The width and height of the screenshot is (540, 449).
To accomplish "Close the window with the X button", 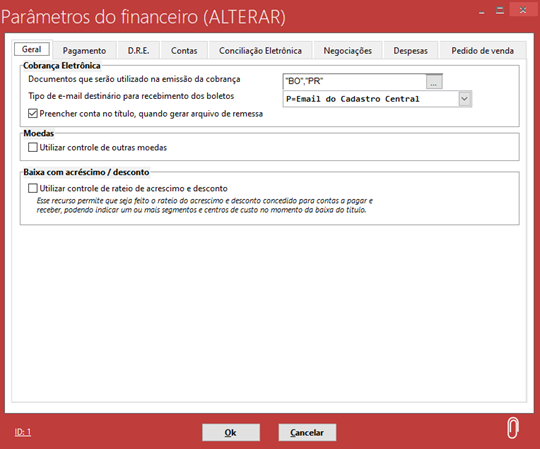I will [x=523, y=10].
